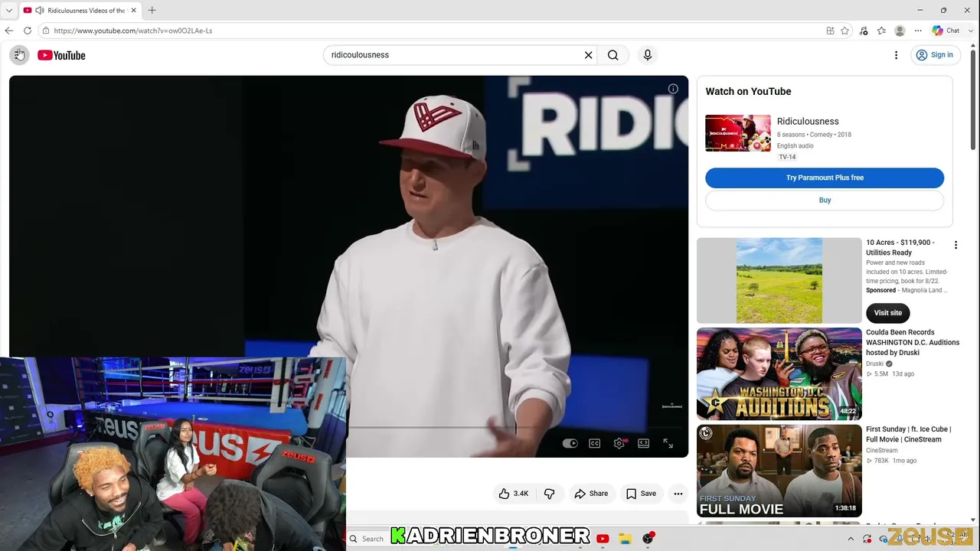Clear the YouTube search box text
Image resolution: width=980 pixels, height=551 pixels.
click(x=588, y=55)
